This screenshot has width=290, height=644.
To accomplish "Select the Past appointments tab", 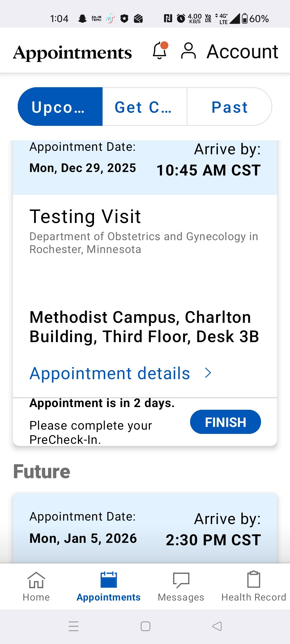I will click(x=229, y=107).
